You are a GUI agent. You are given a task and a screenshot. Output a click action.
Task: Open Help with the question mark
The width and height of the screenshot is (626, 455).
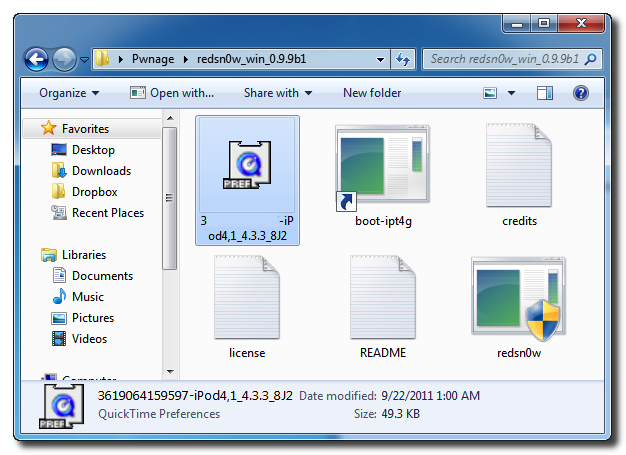coord(580,93)
